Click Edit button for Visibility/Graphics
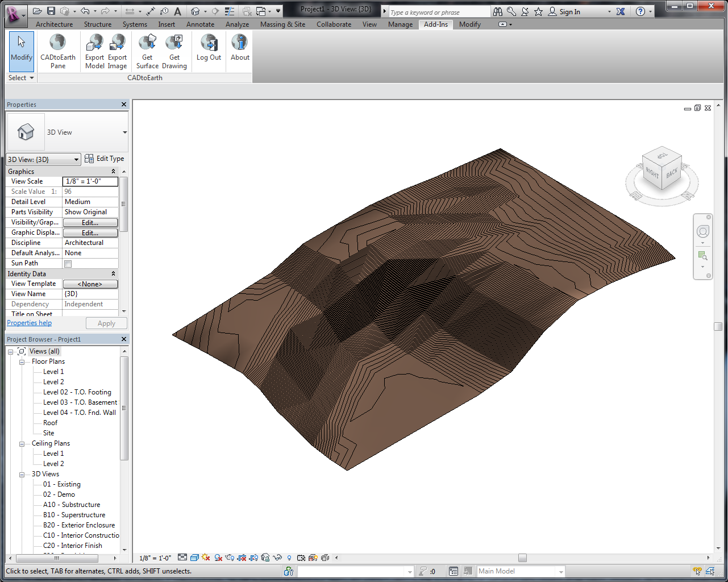The width and height of the screenshot is (728, 582). (90, 223)
